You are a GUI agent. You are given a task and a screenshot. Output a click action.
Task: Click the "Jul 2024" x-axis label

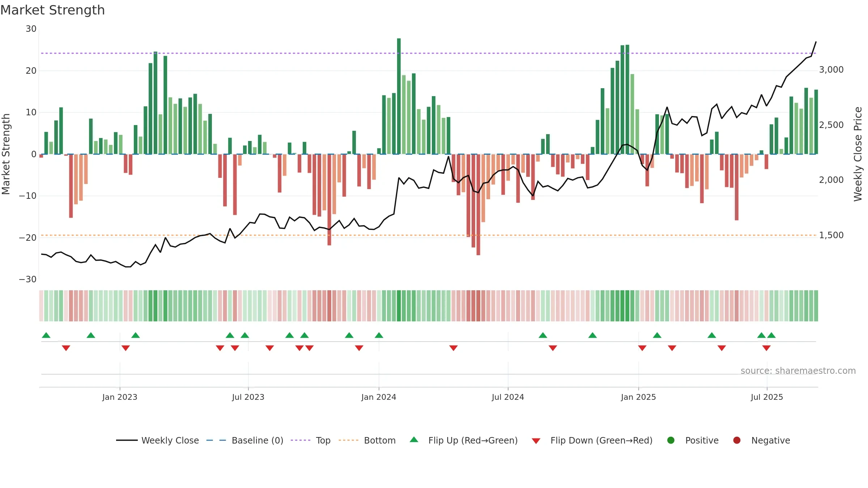click(508, 397)
